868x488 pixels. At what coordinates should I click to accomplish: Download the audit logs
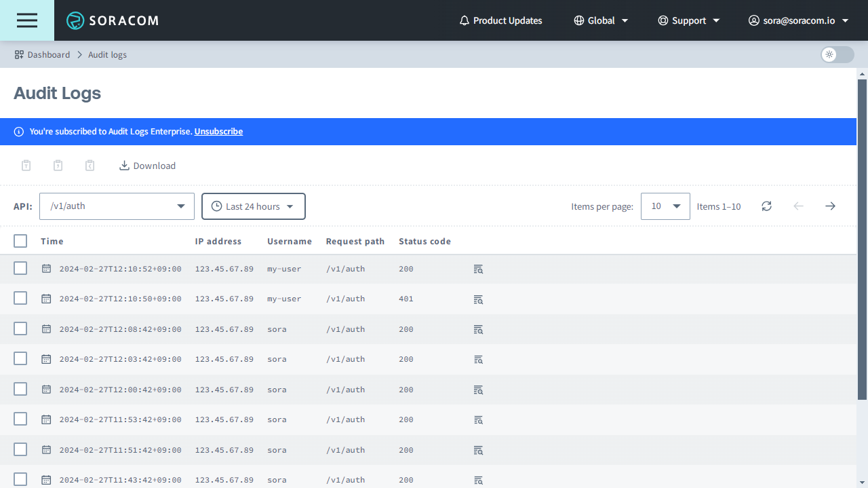point(147,166)
